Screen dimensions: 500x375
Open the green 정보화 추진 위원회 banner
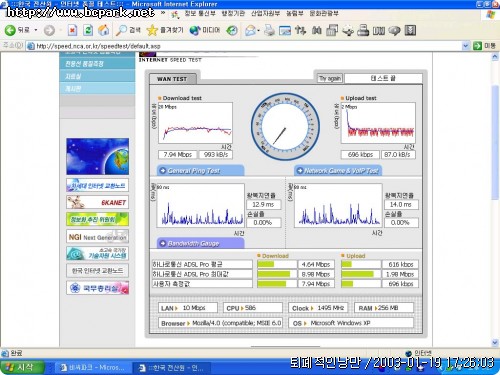[x=97, y=219]
